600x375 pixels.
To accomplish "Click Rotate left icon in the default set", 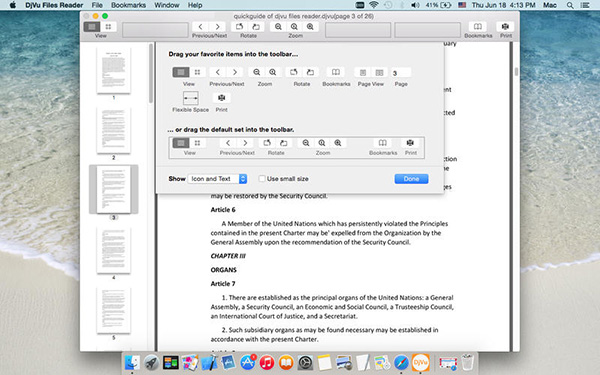I will (x=267, y=143).
